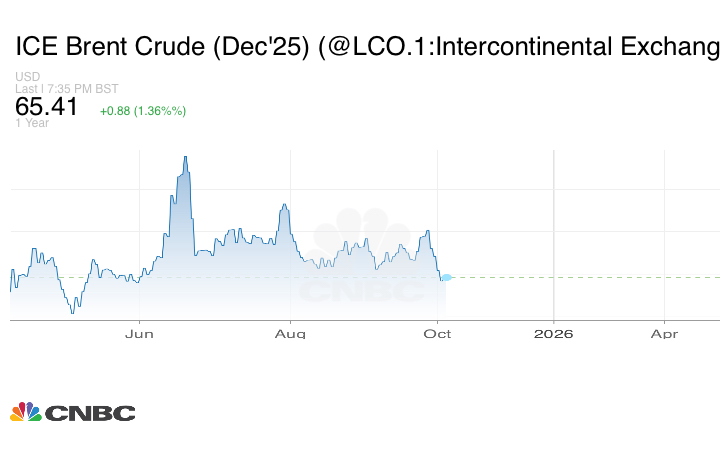Click the late September peak before Oct
Viewport: 720px width, 450px height.
(428, 232)
